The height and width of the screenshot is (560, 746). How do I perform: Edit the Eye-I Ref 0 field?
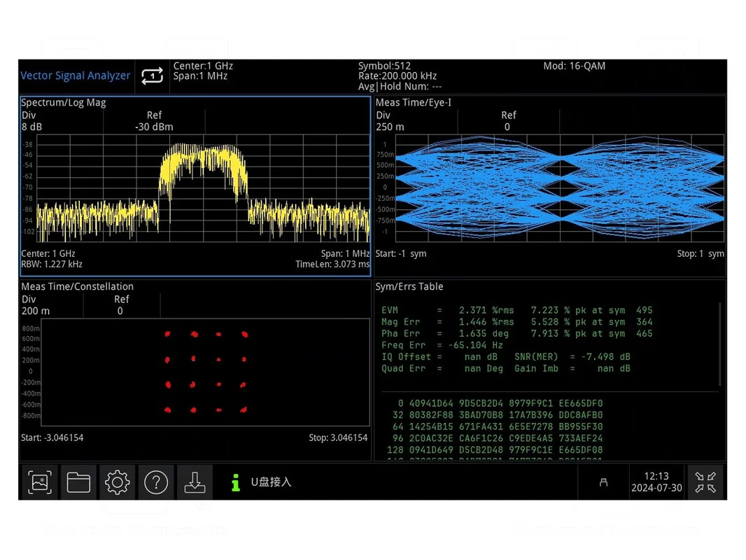pos(509,121)
